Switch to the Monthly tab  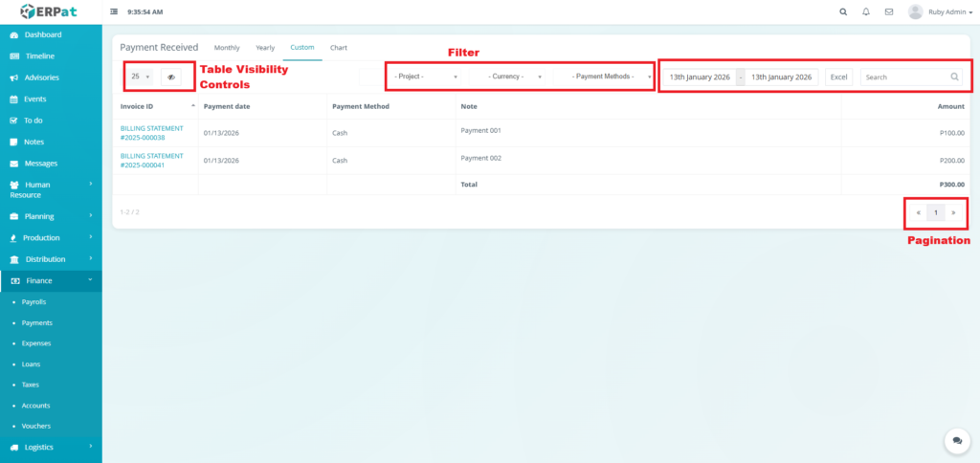pos(227,47)
